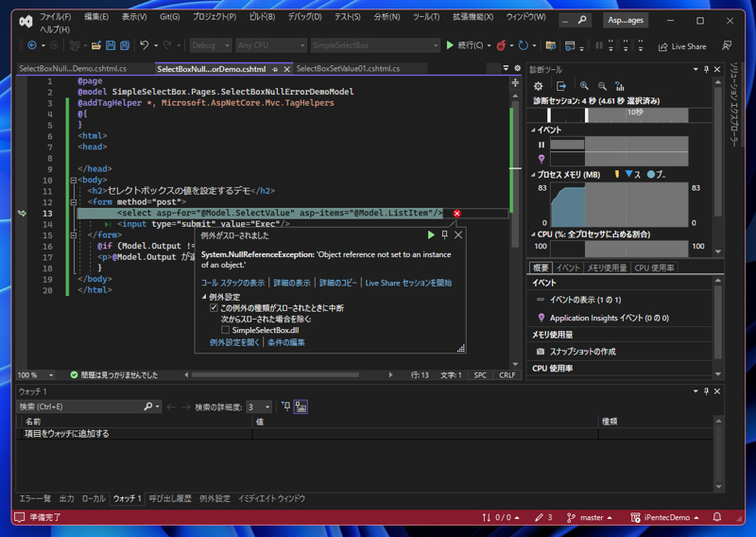Click the feedback person icon
This screenshot has width=756, height=537.
point(727,45)
